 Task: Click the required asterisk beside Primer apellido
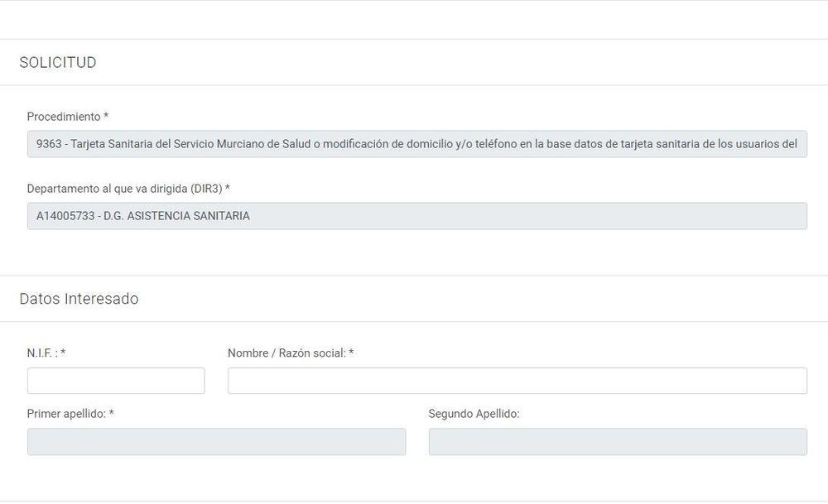pos(111,414)
